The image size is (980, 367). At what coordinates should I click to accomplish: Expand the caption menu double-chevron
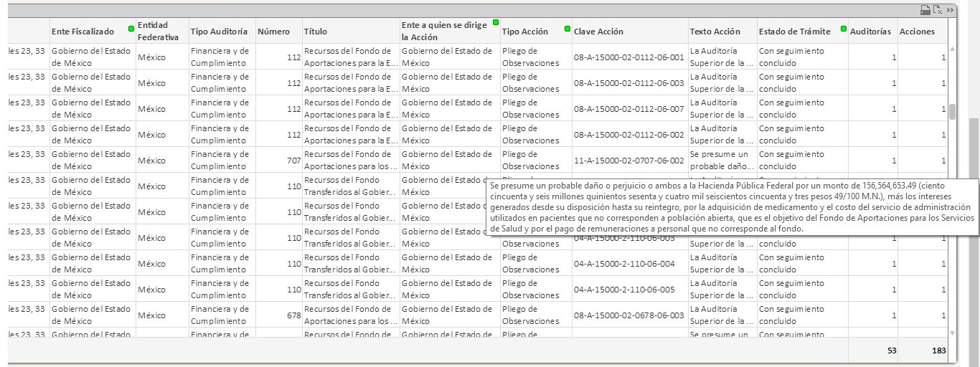tap(950, 10)
